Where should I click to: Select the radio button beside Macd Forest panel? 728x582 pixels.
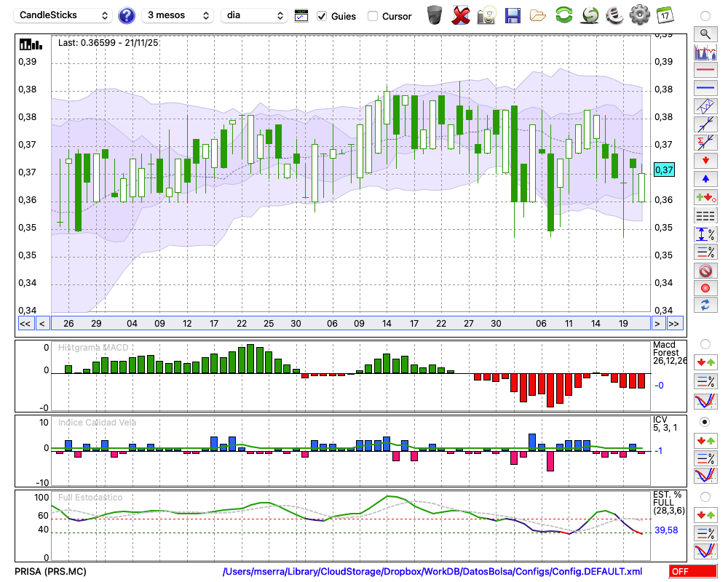click(705, 343)
